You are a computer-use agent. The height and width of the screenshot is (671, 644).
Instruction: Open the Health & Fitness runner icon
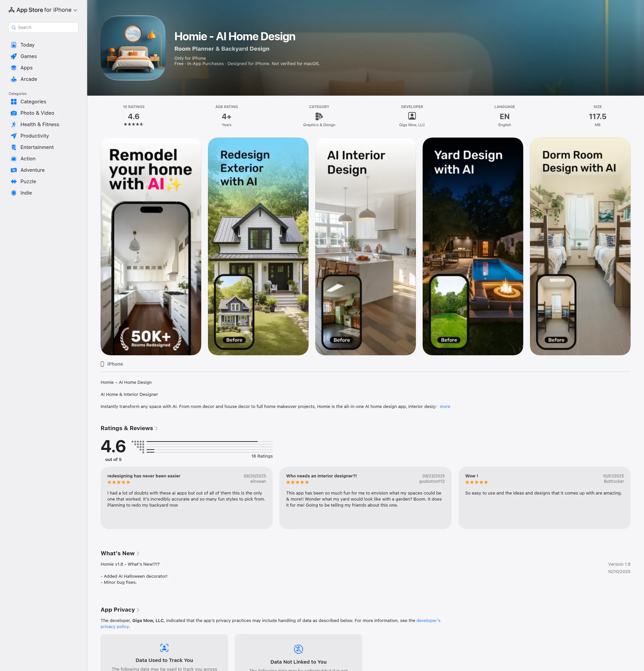tap(14, 124)
